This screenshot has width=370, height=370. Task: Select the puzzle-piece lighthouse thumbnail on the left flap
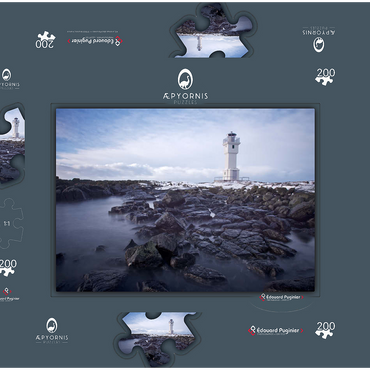[12, 146]
